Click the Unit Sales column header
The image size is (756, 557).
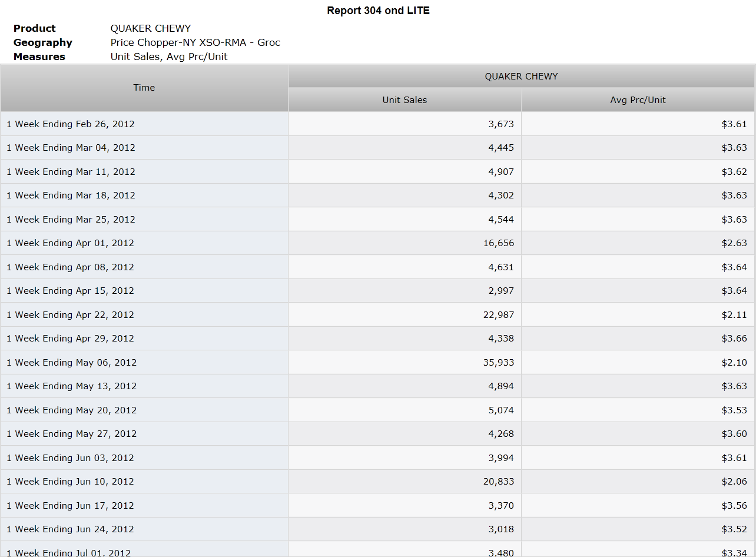pos(404,100)
